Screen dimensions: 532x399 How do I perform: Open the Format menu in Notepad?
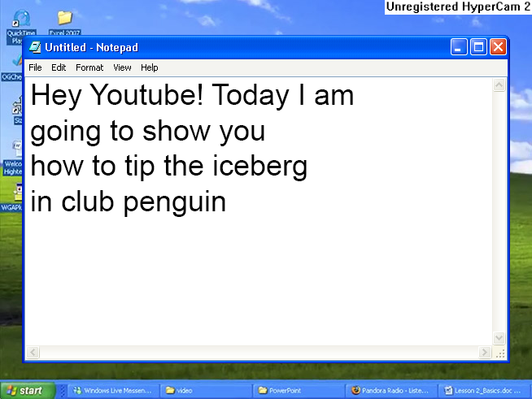89,67
